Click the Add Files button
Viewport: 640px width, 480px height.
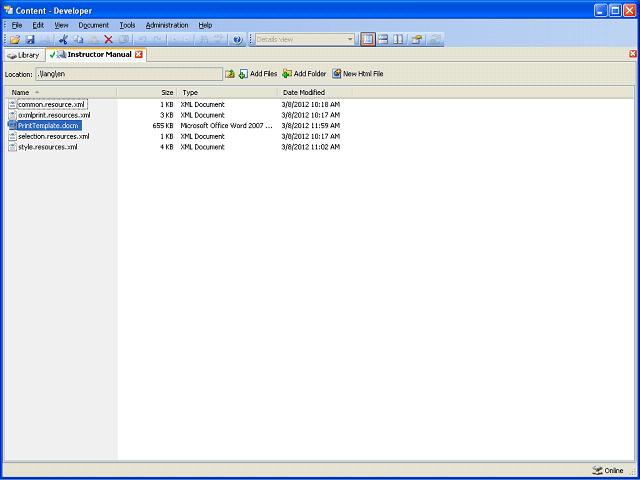point(258,74)
